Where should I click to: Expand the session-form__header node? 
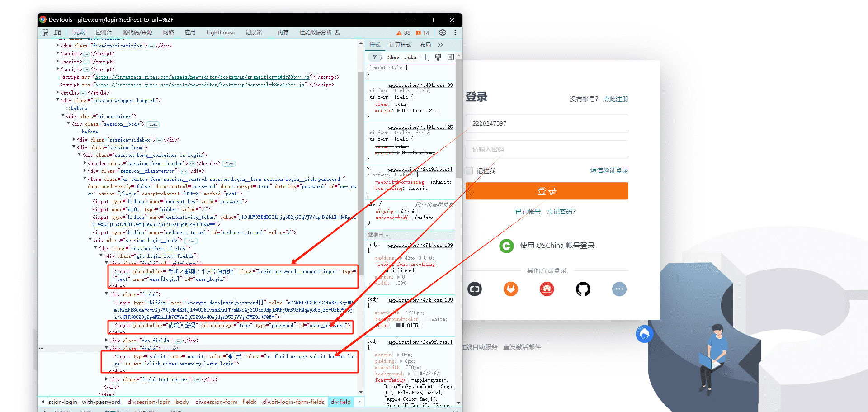point(85,163)
